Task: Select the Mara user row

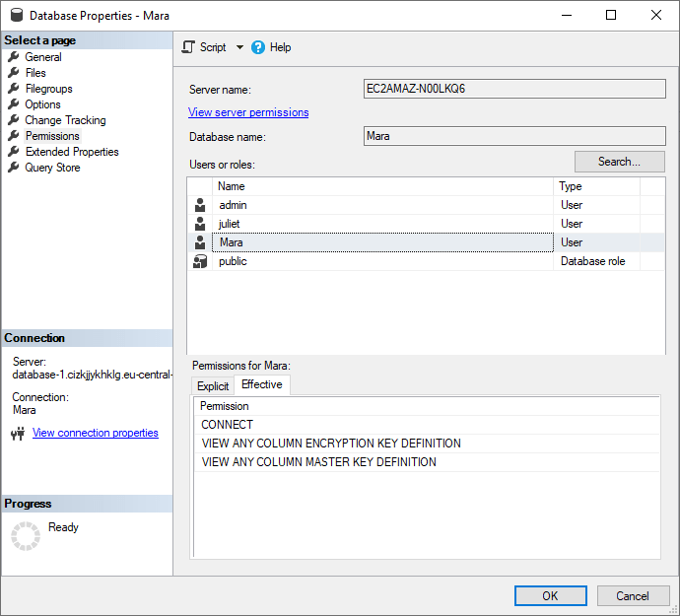Action: pos(426,242)
